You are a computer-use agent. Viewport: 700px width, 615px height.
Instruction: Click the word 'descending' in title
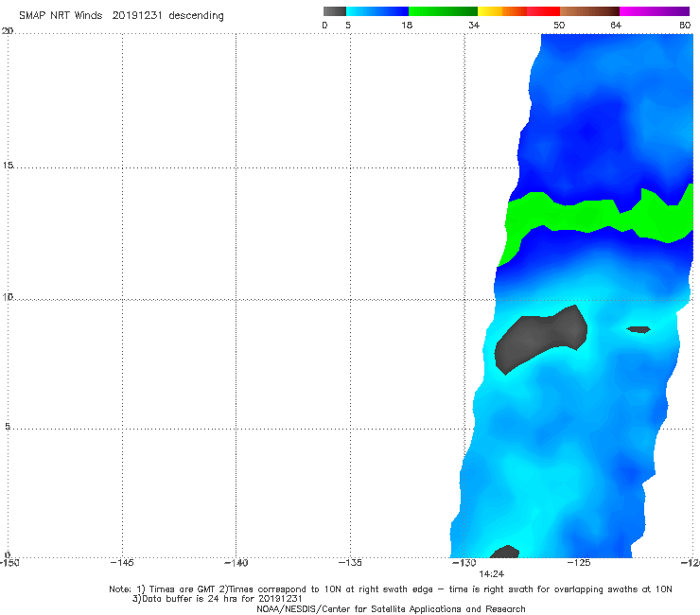click(x=196, y=16)
